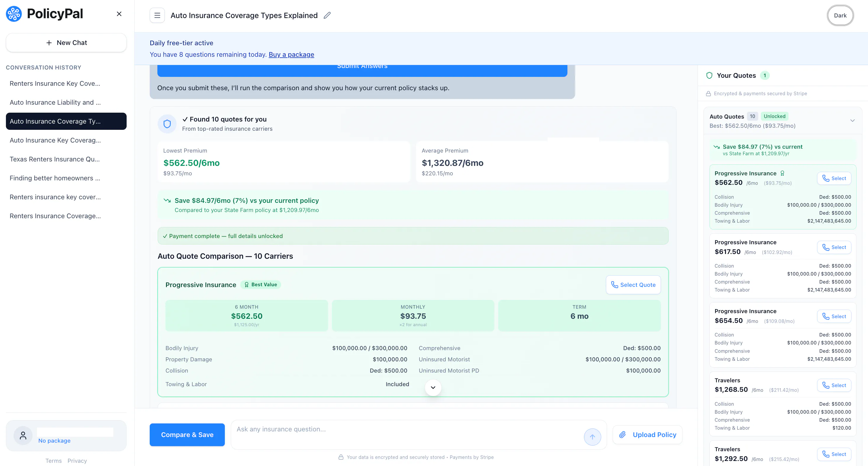Click the shield icon next to Your Quotes
Image resolution: width=868 pixels, height=466 pixels.
pyautogui.click(x=709, y=75)
